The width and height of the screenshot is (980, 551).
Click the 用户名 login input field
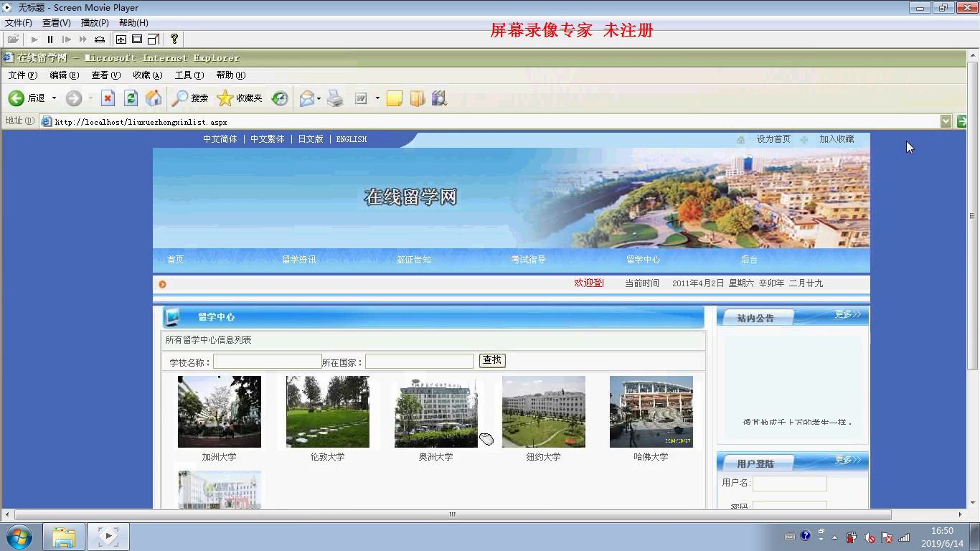(790, 484)
